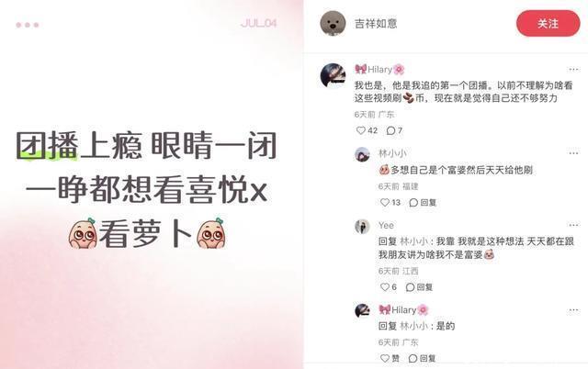The height and width of the screenshot is (369, 588).
Task: Reply to Hilary's 是的 comment
Action: (422, 359)
